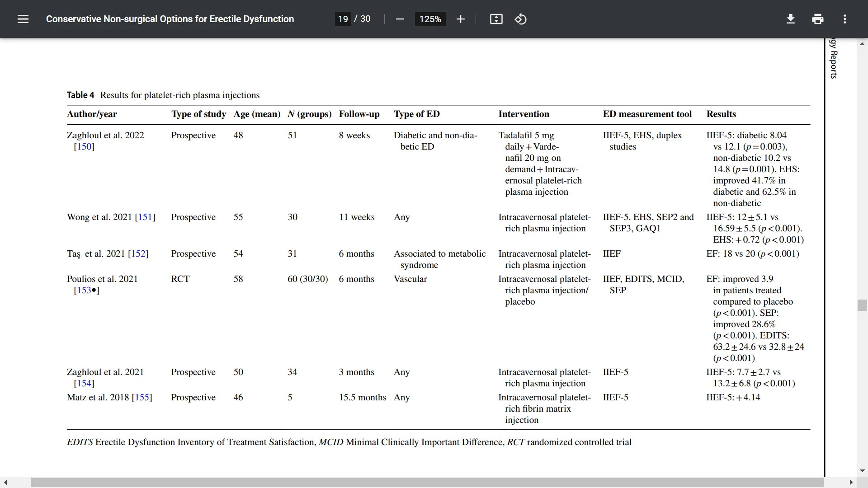The height and width of the screenshot is (488, 868).
Task: Click the 'Vascular' ED type cell
Action: 410,279
